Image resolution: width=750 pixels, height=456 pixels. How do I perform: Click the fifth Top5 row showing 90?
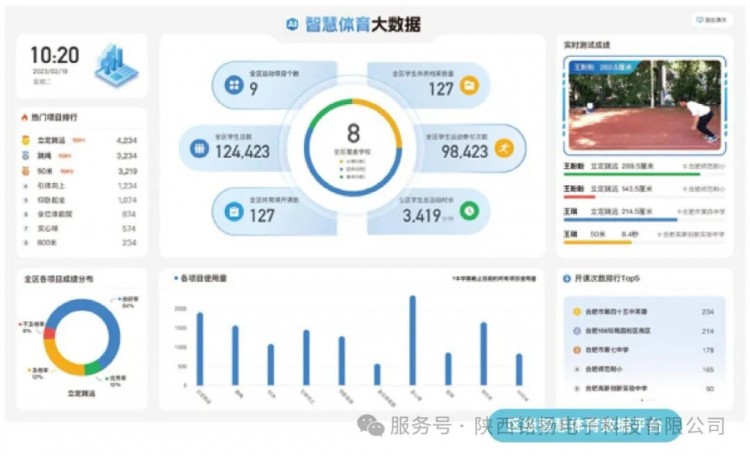(x=644, y=388)
